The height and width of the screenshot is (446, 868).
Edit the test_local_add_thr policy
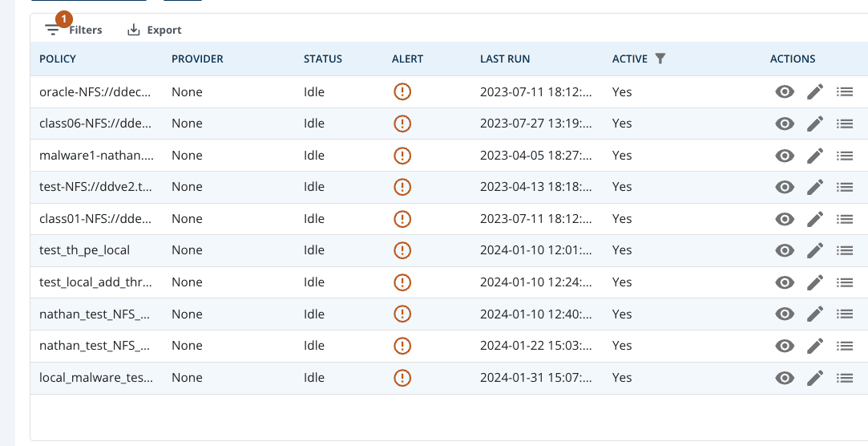814,282
